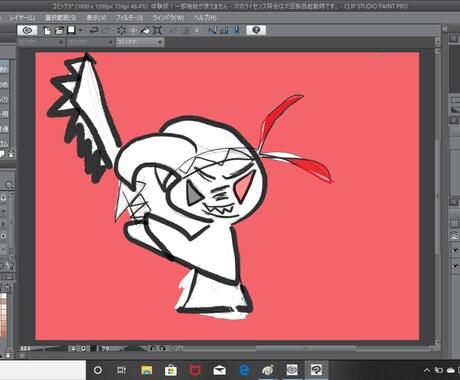Expand the save options dropdown arrow

pyautogui.click(x=80, y=31)
